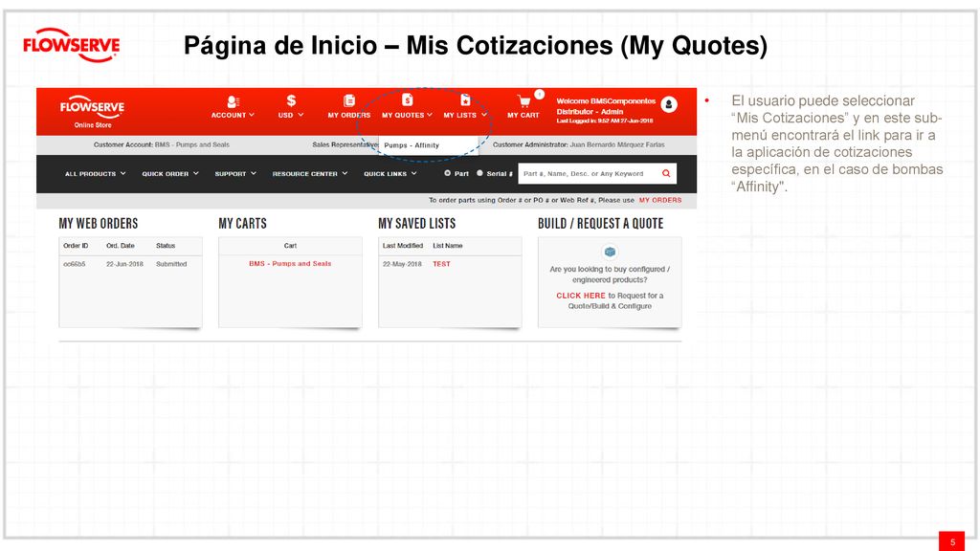The height and width of the screenshot is (551, 980).
Task: Click the cart item count badge
Action: click(x=539, y=95)
